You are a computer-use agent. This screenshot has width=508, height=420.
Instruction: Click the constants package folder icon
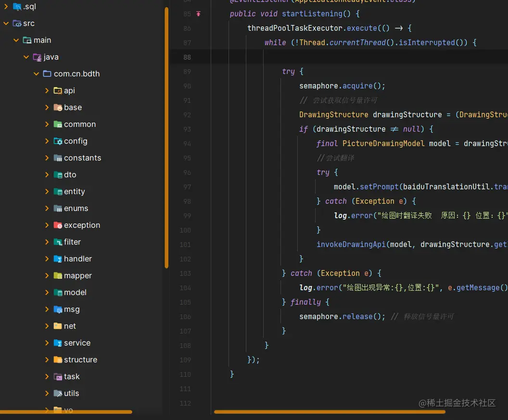coord(58,158)
